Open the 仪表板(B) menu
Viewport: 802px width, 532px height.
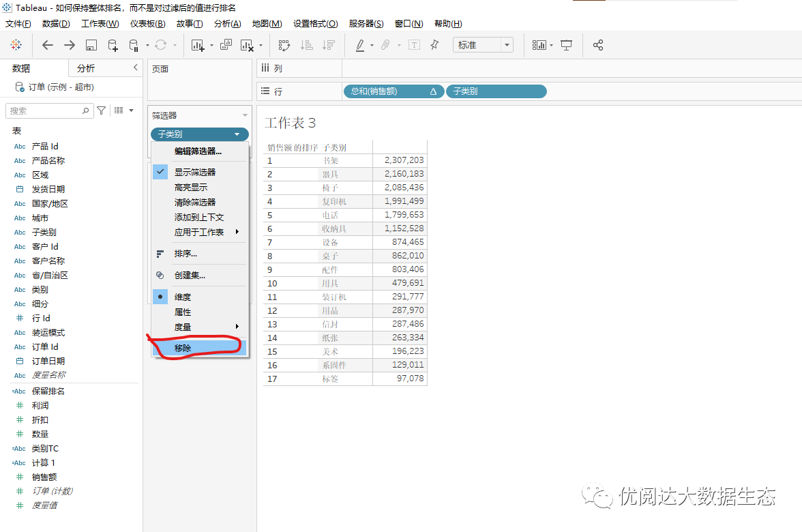tap(147, 23)
